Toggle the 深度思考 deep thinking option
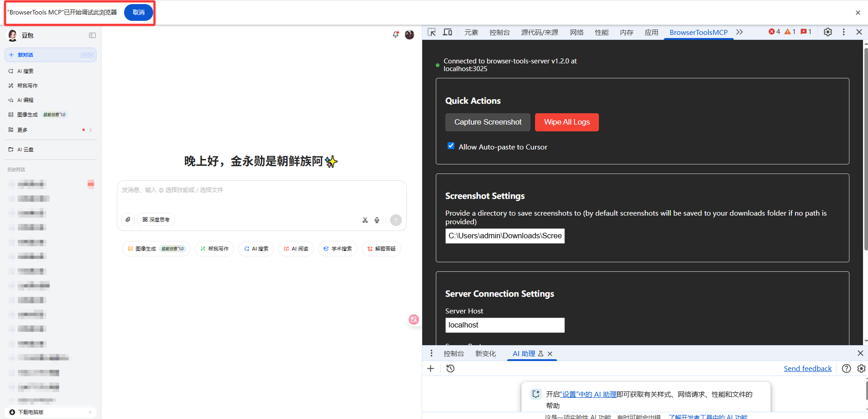 coord(156,220)
